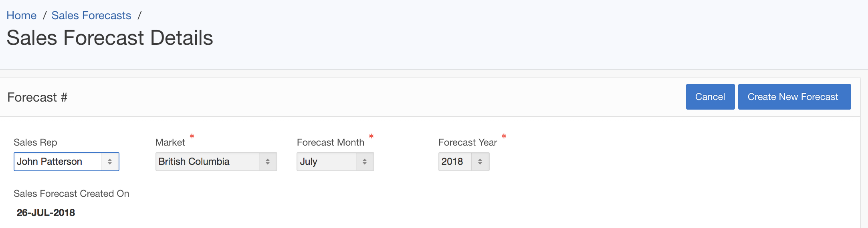Click Create New Forecast button
868x228 pixels.
(794, 97)
